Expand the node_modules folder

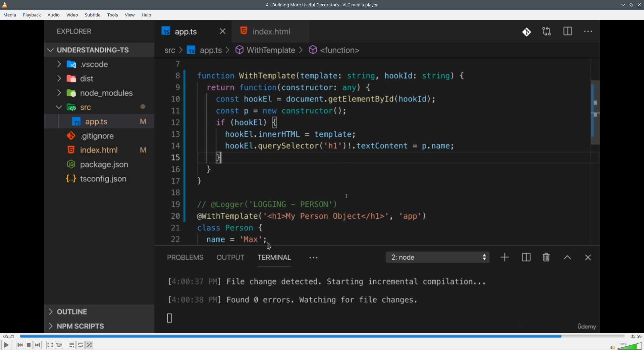click(99, 93)
